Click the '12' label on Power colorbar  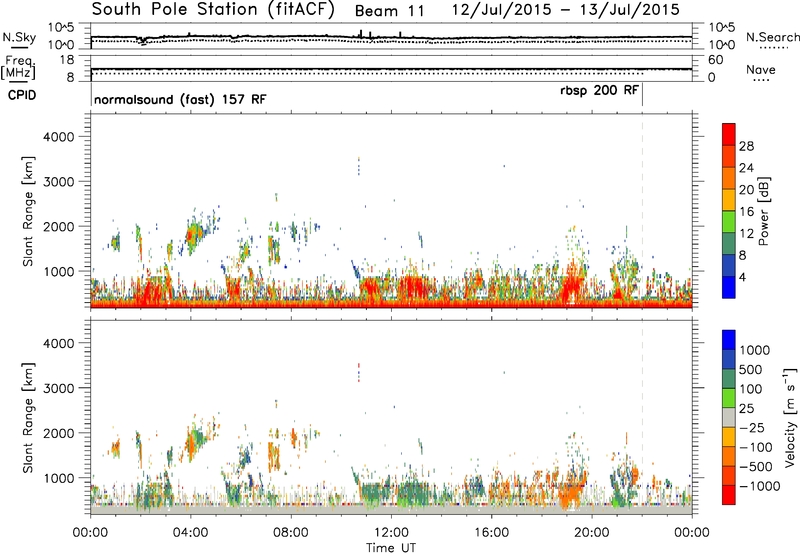pos(746,234)
